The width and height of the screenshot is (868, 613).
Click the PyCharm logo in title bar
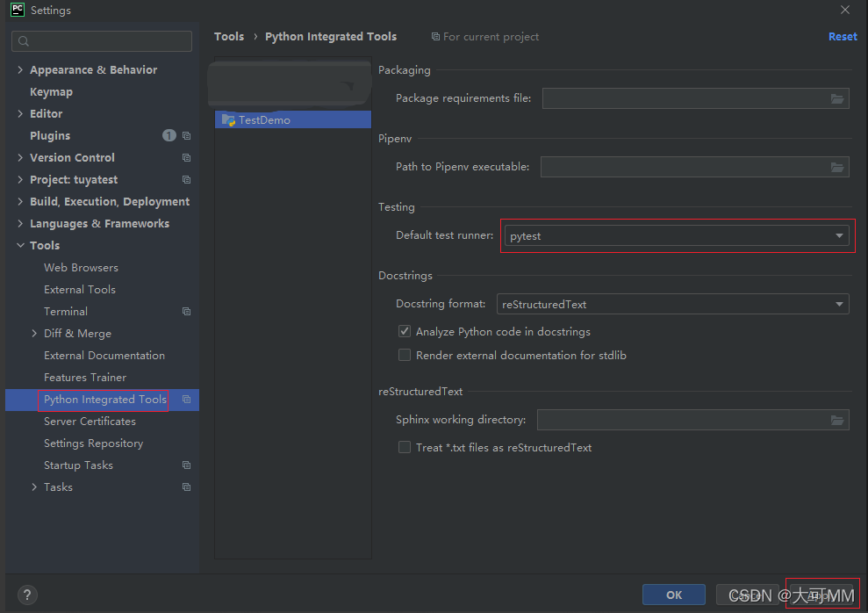[x=18, y=10]
